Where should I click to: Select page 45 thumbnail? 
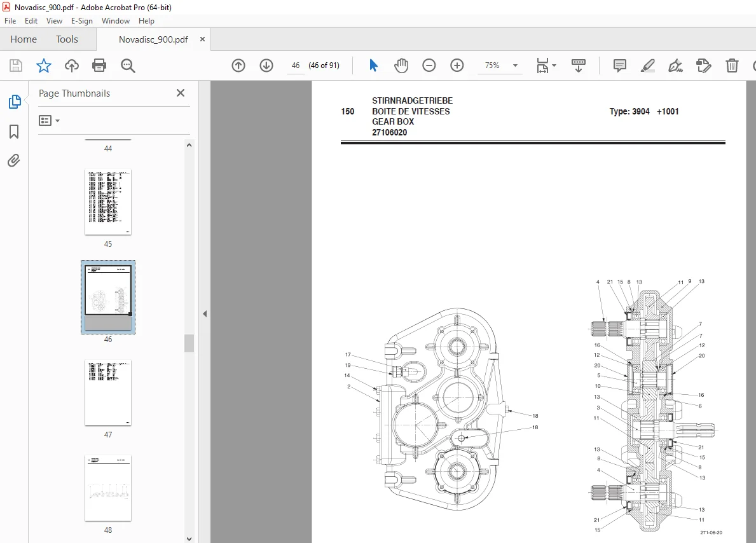click(108, 202)
